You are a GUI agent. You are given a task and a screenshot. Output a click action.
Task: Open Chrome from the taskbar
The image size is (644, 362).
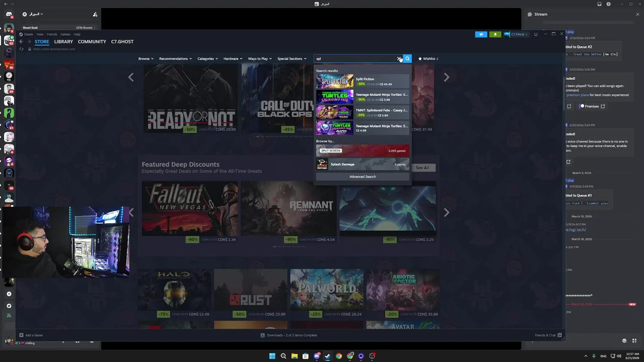(339, 356)
